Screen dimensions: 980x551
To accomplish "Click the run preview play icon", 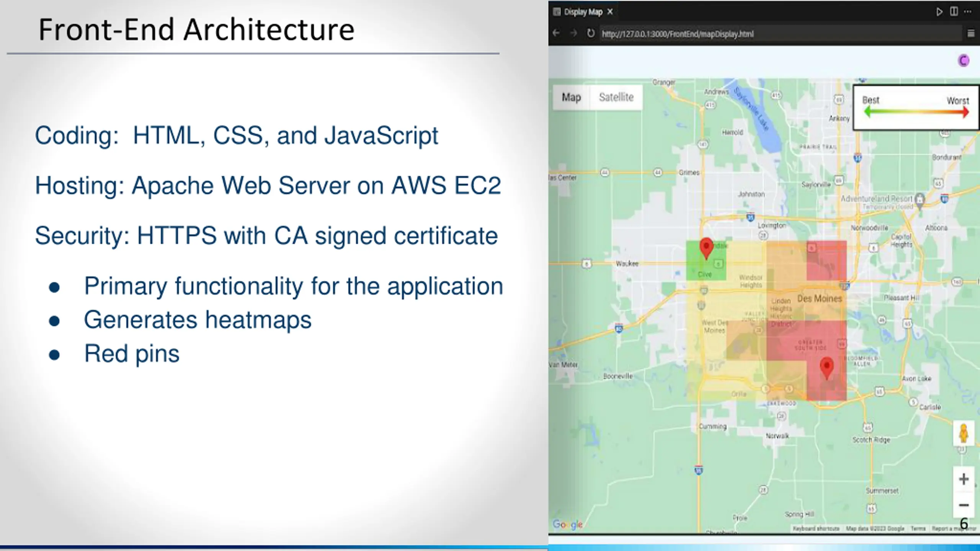I will (939, 12).
